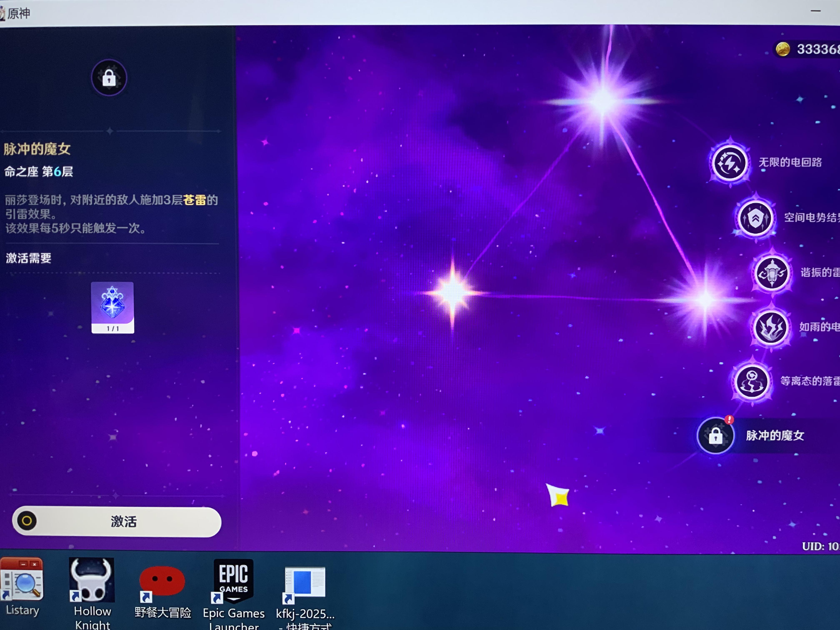Click the 无限的电回路 constellation label
840x630 pixels.
(790, 162)
